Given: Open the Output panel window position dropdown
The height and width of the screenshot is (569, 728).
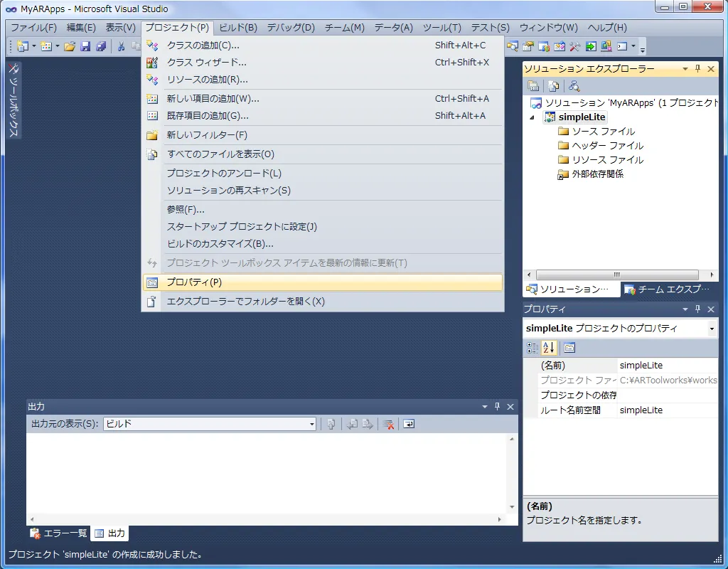Looking at the screenshot, I should [x=484, y=406].
